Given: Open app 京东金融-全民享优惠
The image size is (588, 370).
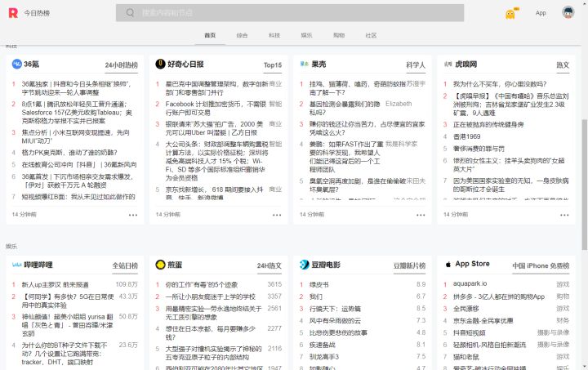Looking at the screenshot, I should coord(483,320).
